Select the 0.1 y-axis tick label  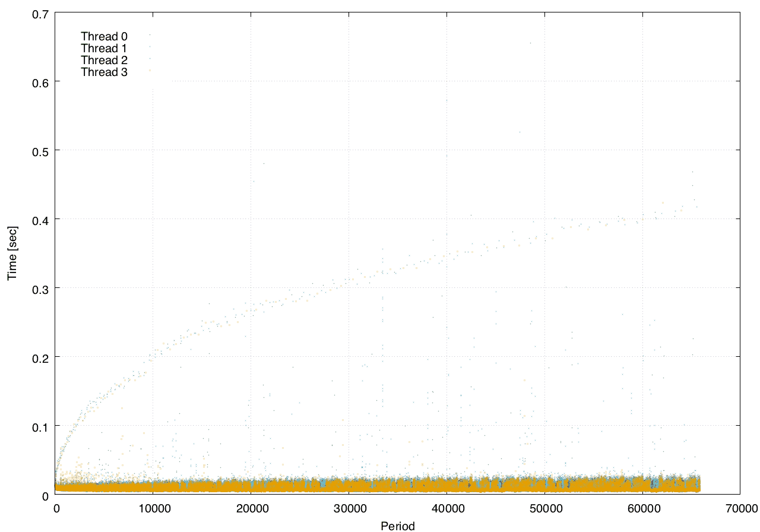click(39, 426)
